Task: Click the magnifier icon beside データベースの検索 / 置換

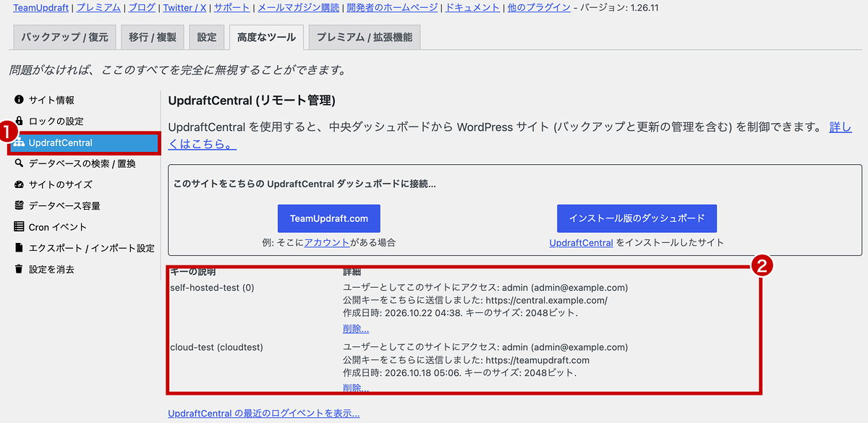Action: pyautogui.click(x=19, y=163)
